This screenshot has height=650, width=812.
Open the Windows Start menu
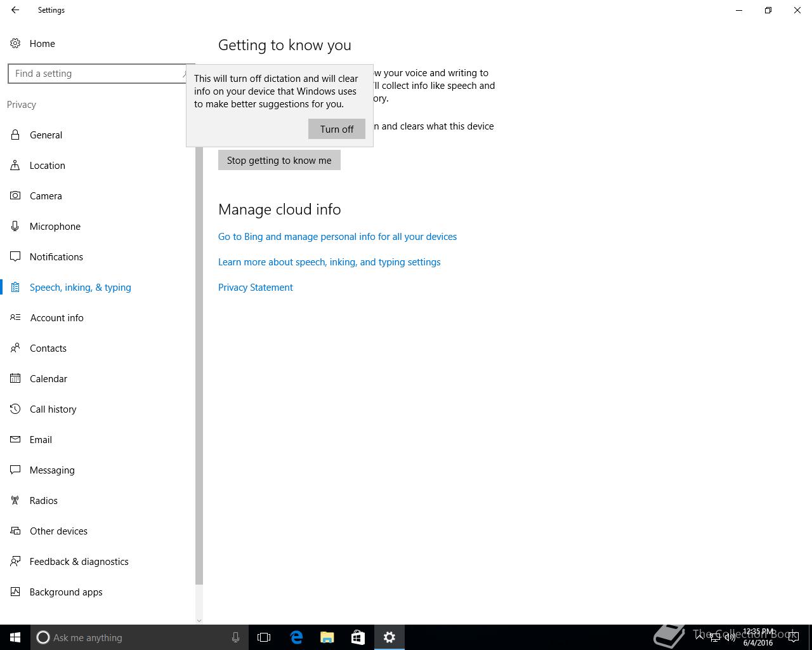click(x=15, y=637)
